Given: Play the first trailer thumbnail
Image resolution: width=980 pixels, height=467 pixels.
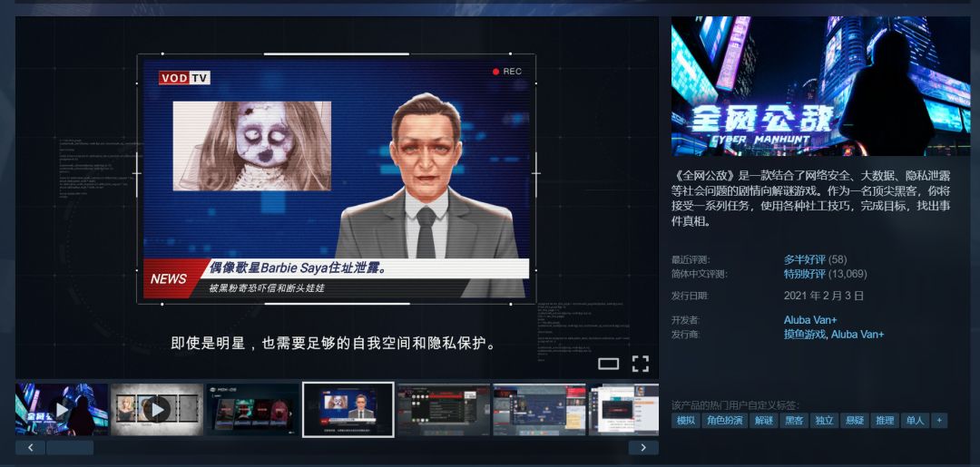Looking at the screenshot, I should [62, 410].
